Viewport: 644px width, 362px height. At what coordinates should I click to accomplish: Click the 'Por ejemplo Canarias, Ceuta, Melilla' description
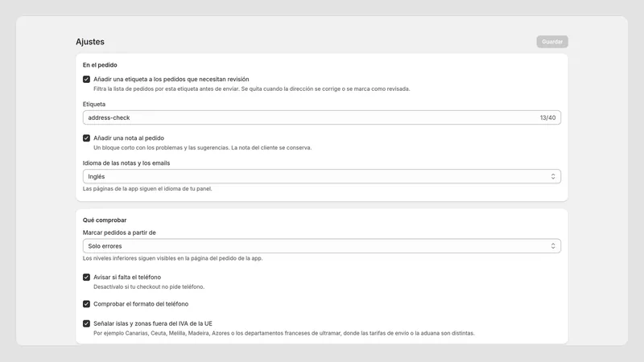tap(284, 333)
